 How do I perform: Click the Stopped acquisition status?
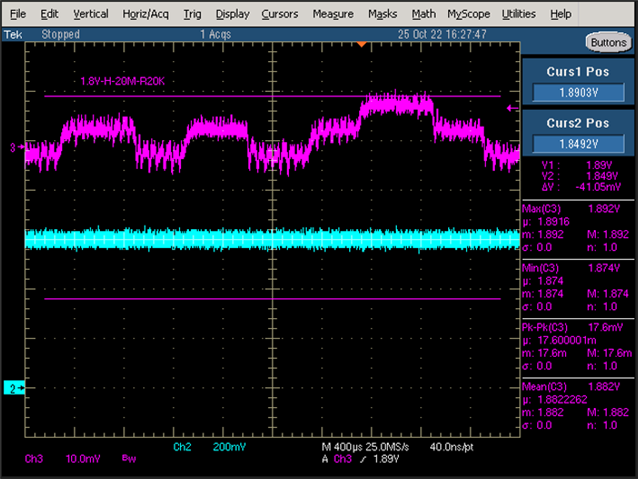(x=61, y=35)
